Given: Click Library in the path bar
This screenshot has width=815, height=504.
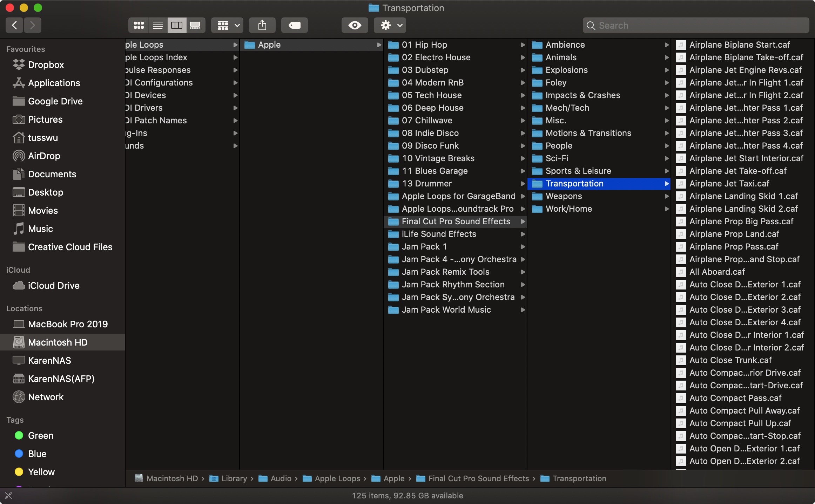Looking at the screenshot, I should (x=234, y=478).
